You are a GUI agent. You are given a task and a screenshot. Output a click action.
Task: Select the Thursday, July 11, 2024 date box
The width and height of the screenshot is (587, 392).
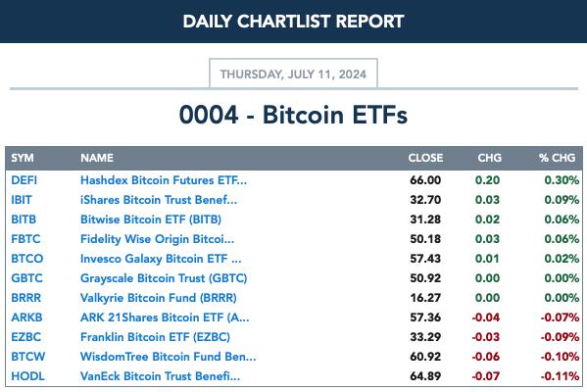[293, 73]
